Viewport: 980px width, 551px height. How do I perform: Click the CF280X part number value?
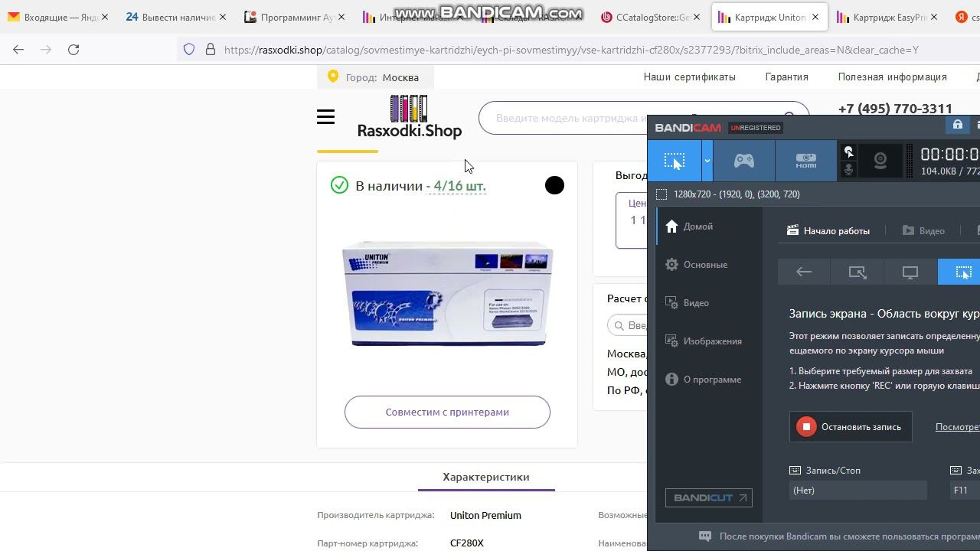(467, 543)
